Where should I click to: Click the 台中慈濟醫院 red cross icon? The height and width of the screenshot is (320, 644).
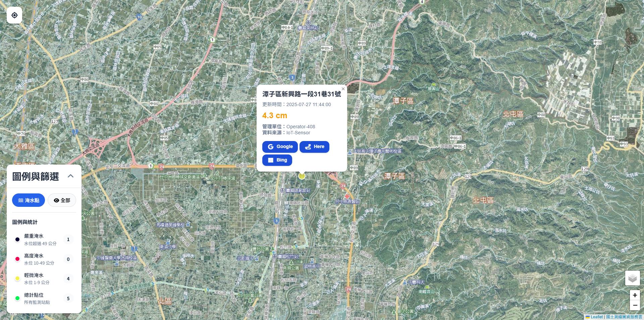[x=347, y=196]
